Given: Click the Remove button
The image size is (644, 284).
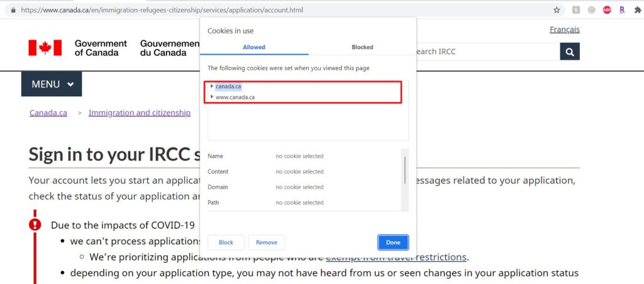Looking at the screenshot, I should [267, 242].
